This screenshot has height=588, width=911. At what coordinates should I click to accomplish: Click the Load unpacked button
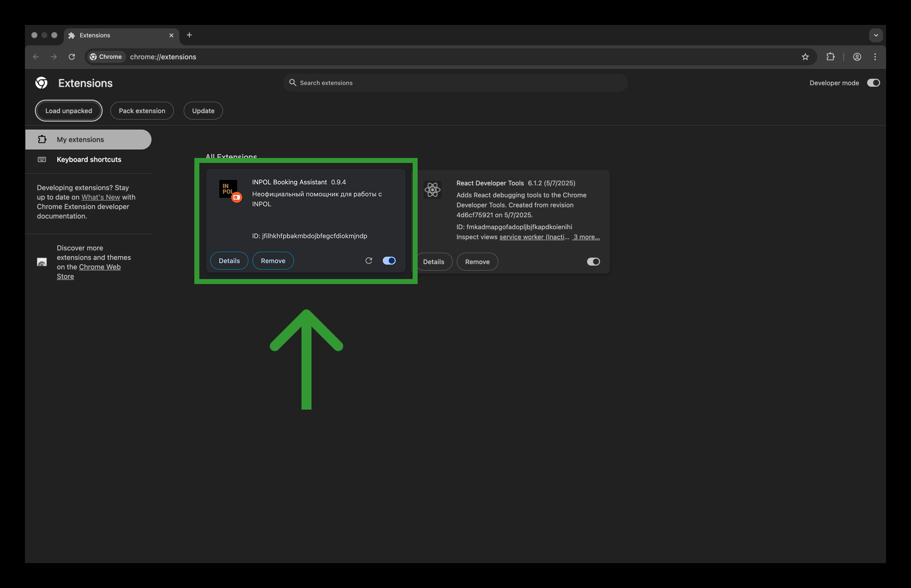(x=69, y=111)
